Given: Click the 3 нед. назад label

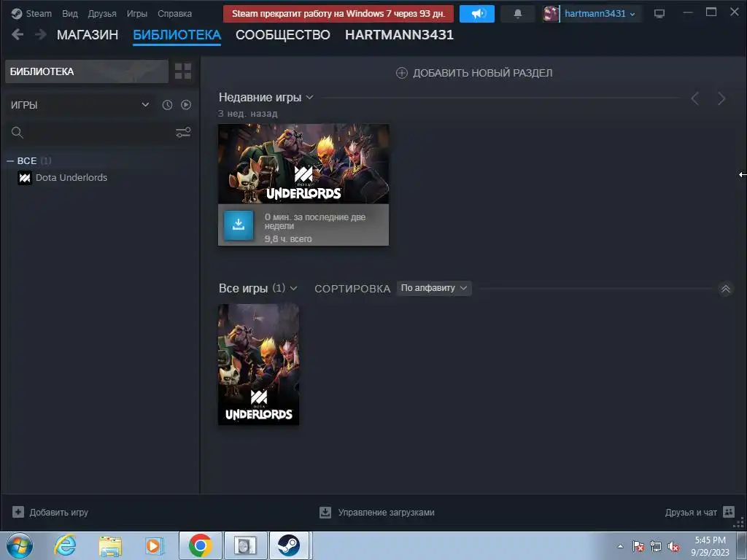Looking at the screenshot, I should (248, 114).
